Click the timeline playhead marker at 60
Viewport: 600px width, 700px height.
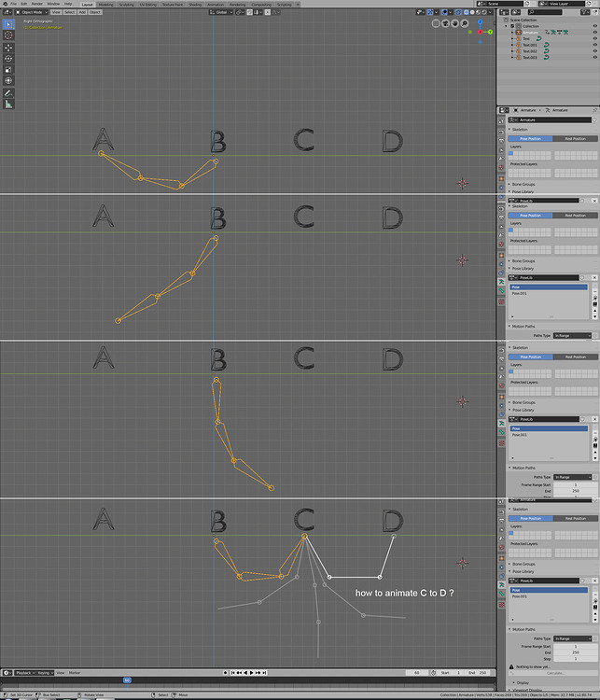click(127, 679)
